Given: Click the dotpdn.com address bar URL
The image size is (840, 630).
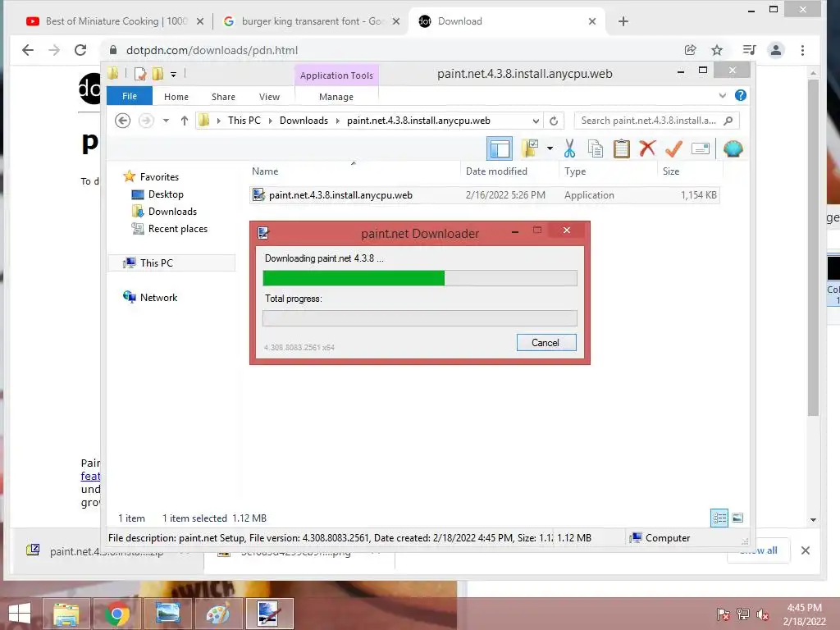Looking at the screenshot, I should [x=212, y=50].
